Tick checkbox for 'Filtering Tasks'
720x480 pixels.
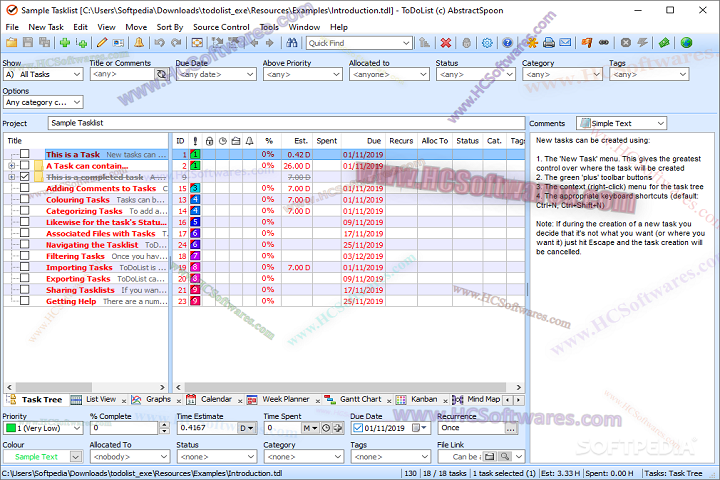25,256
